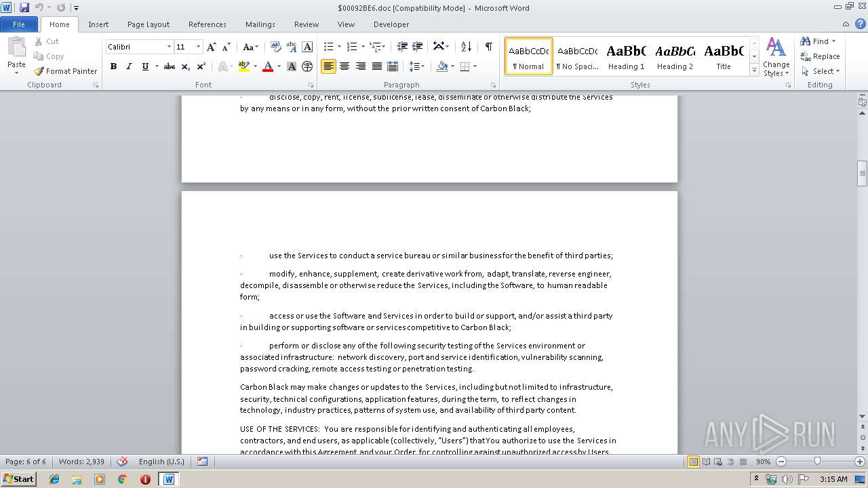Expand the Styles gallery more arrow
Screen dimensions: 868x488
coord(754,70)
